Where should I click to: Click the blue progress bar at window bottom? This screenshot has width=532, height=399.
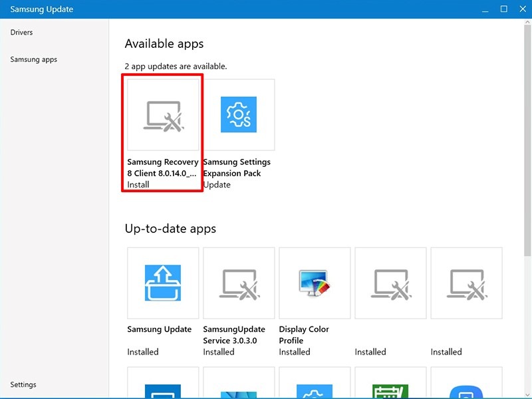266,397
